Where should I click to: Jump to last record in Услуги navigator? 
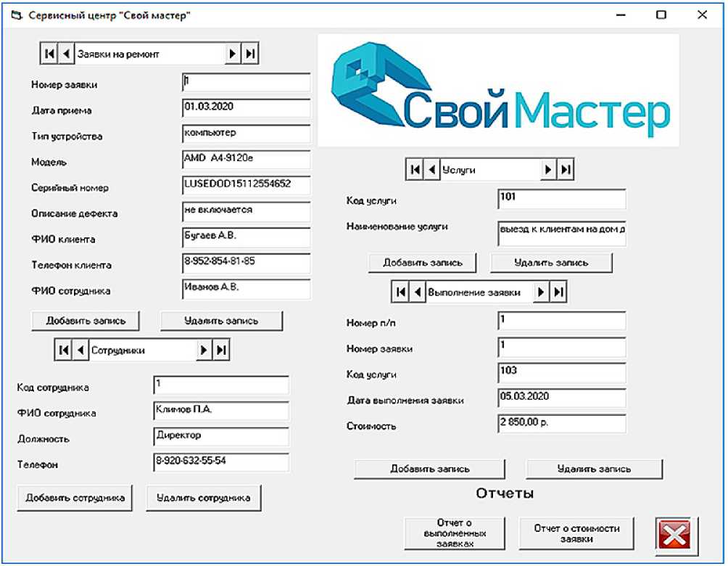[566, 170]
